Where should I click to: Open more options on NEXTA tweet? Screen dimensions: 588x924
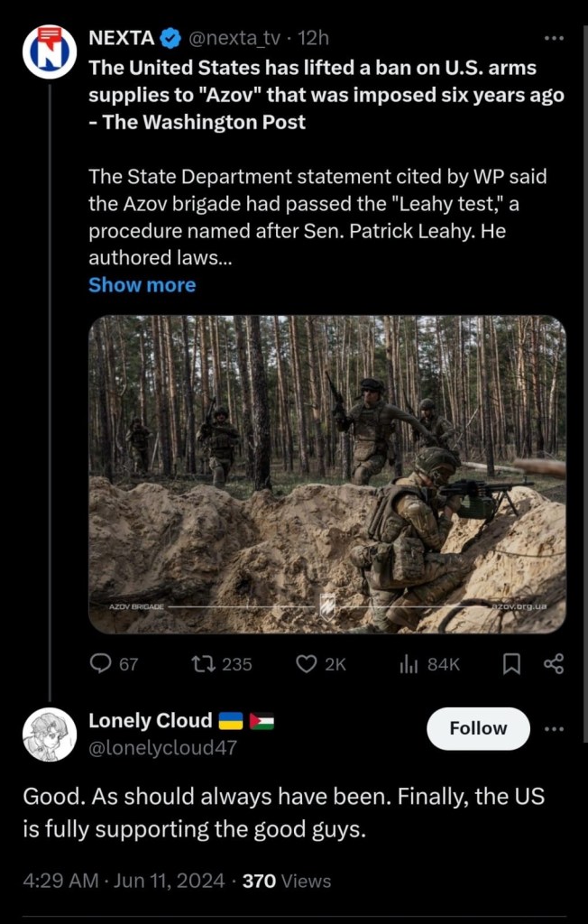pyautogui.click(x=555, y=38)
